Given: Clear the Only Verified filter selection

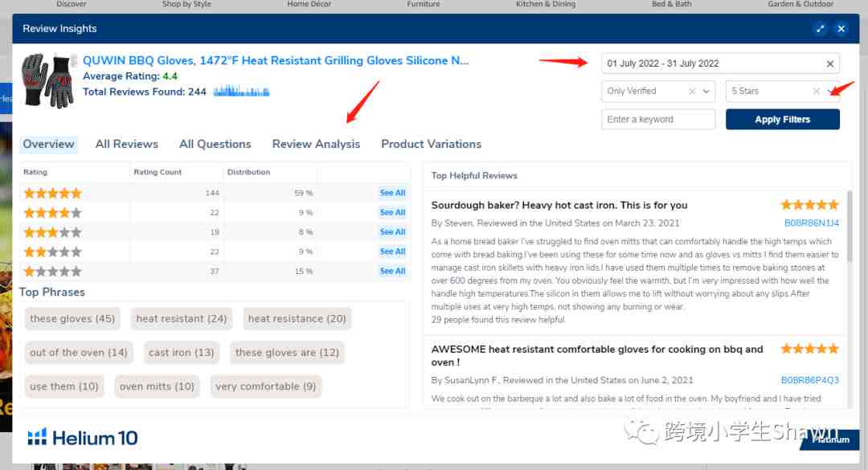Looking at the screenshot, I should pos(691,92).
